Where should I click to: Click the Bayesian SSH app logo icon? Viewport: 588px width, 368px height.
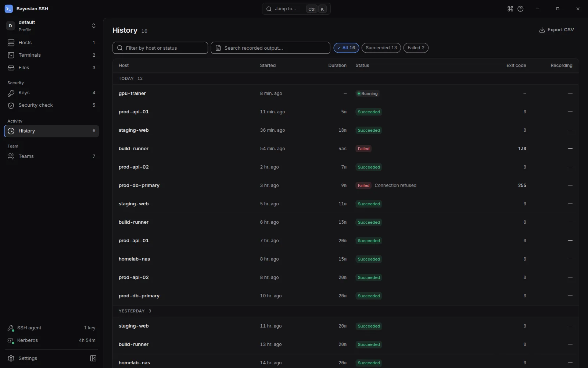[x=8, y=9]
